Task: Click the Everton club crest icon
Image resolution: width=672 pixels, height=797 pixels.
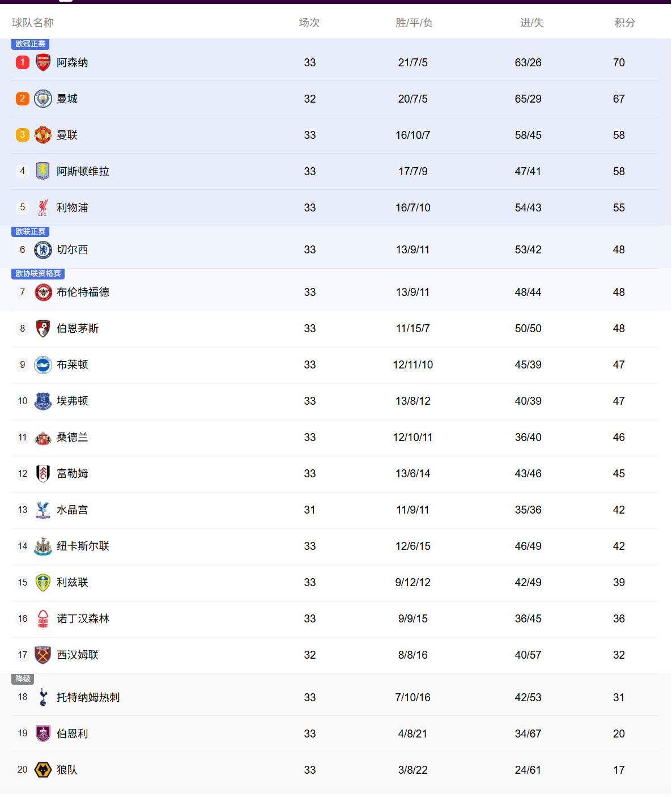Action: coord(43,401)
